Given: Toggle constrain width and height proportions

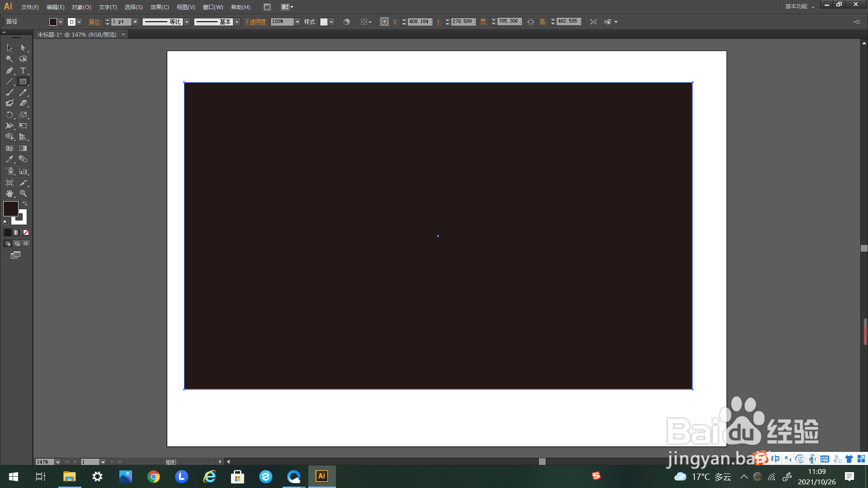Looking at the screenshot, I should pos(531,22).
